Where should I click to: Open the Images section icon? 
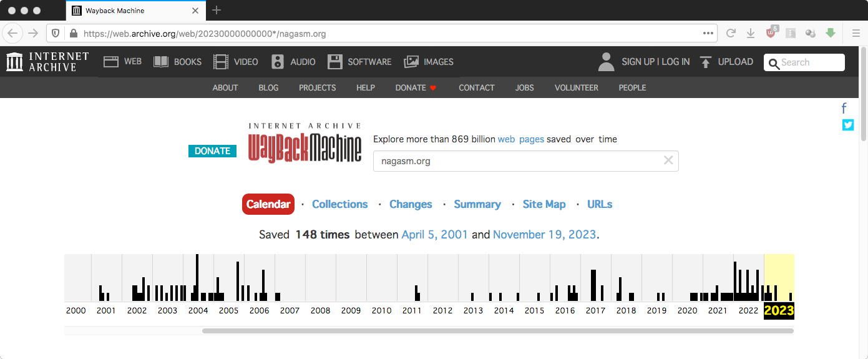click(411, 62)
